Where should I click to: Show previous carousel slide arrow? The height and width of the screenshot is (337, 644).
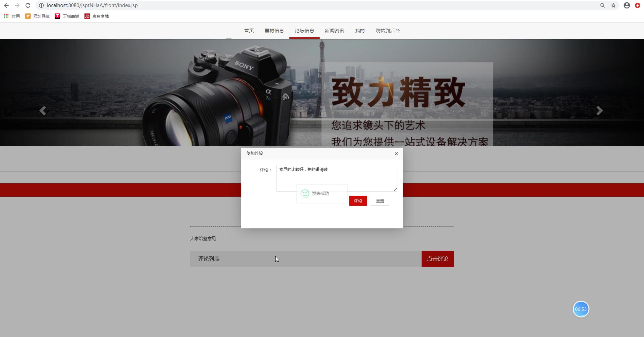[x=43, y=111]
